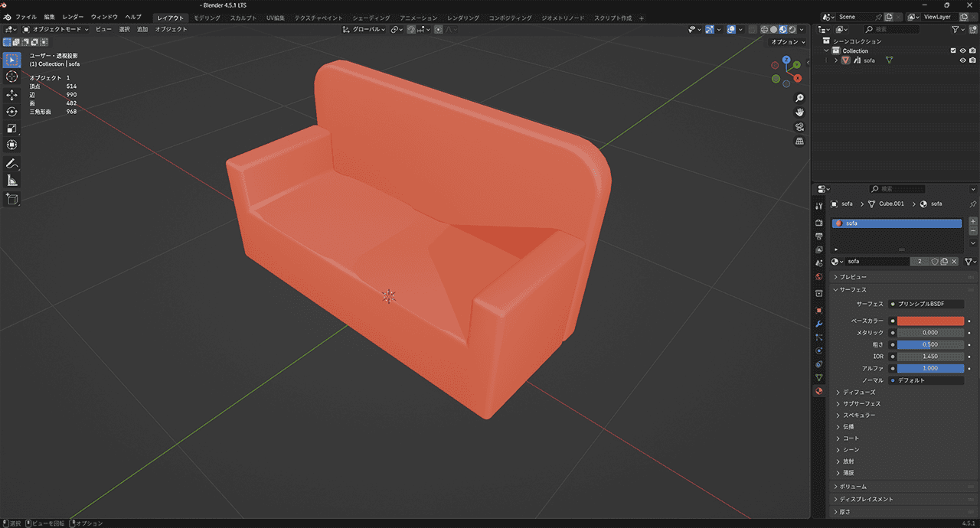The width and height of the screenshot is (980, 528).
Task: Uncheck the Collection exclude checkbox
Action: tap(953, 51)
